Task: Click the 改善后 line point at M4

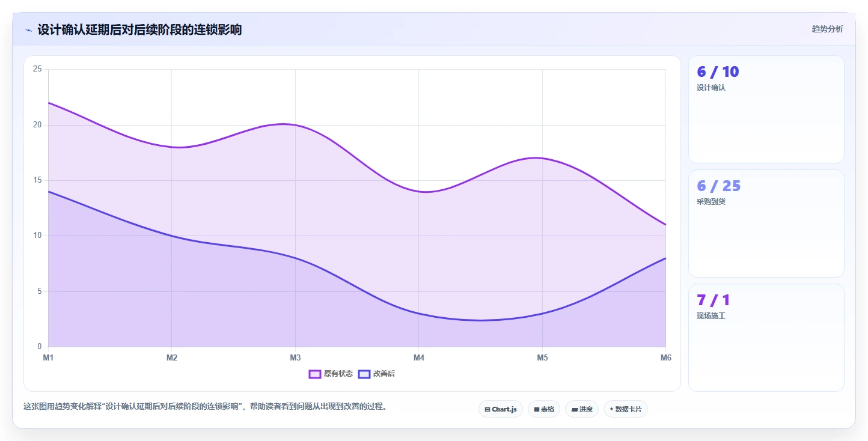Action: point(419,314)
